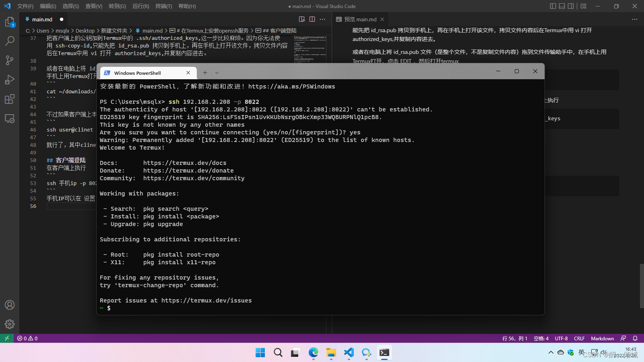The height and width of the screenshot is (362, 644).
Task: Open https://termux.dev/issues link in terminal
Action: [206, 300]
